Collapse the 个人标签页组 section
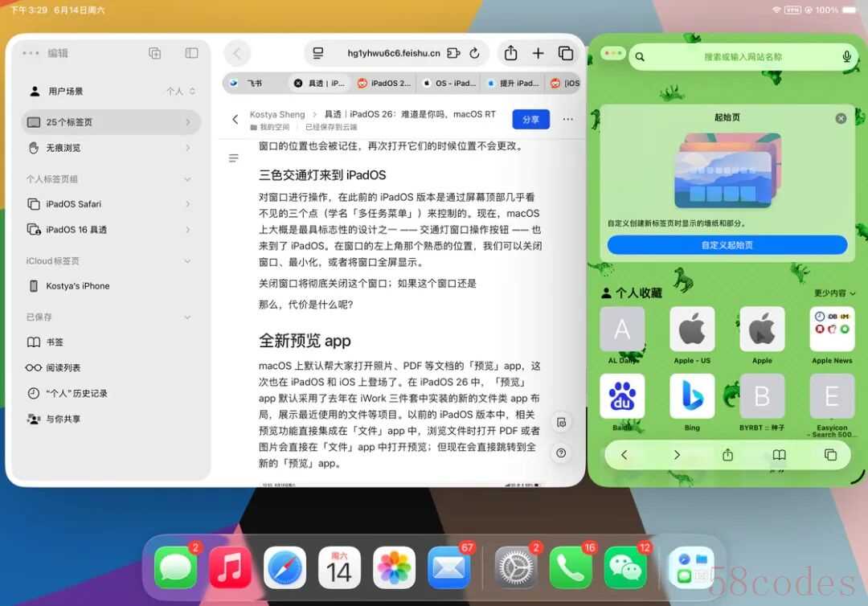868x606 pixels. [x=187, y=179]
